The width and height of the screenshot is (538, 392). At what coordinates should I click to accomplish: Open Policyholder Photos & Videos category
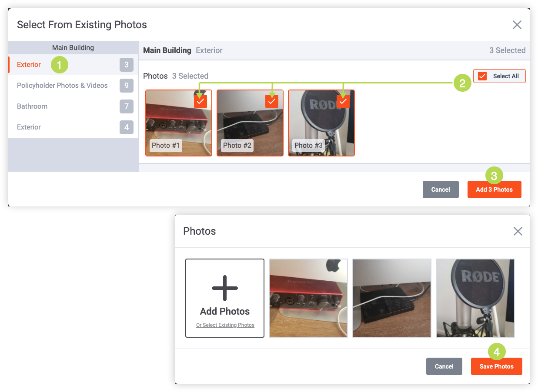coord(62,86)
